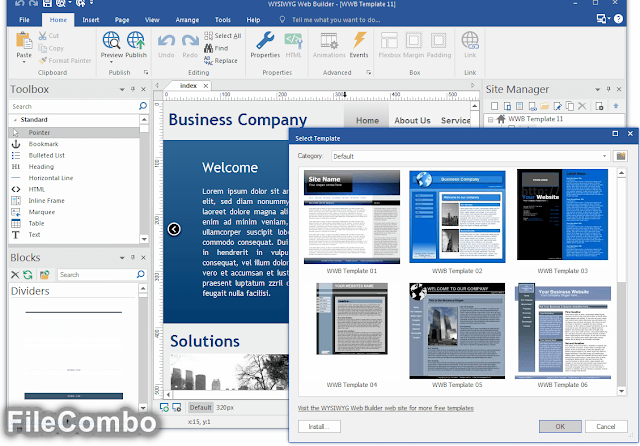Image resolution: width=640 pixels, height=446 pixels.
Task: Click the refresh icon in Blocks panel
Action: [x=28, y=275]
